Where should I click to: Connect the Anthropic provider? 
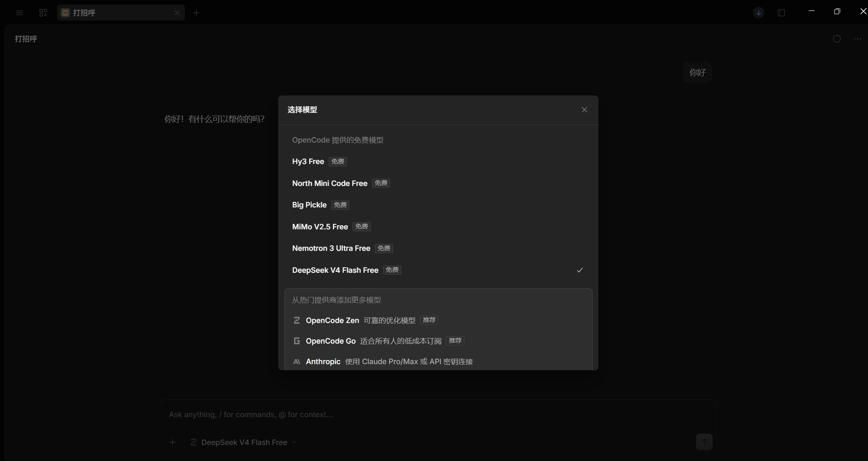tap(438, 361)
